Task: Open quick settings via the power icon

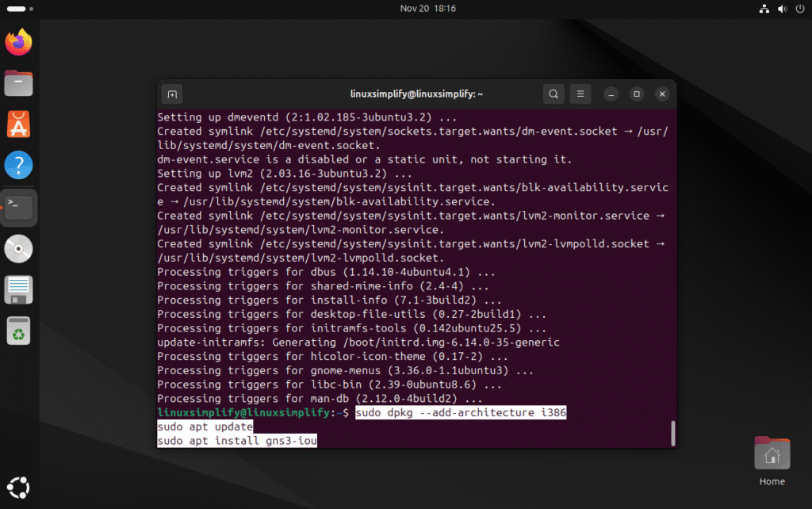Action: (x=799, y=9)
